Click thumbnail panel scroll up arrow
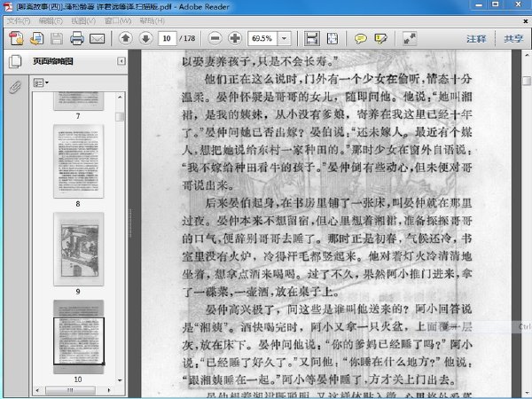This screenshot has width=532, height=399. 120,97
